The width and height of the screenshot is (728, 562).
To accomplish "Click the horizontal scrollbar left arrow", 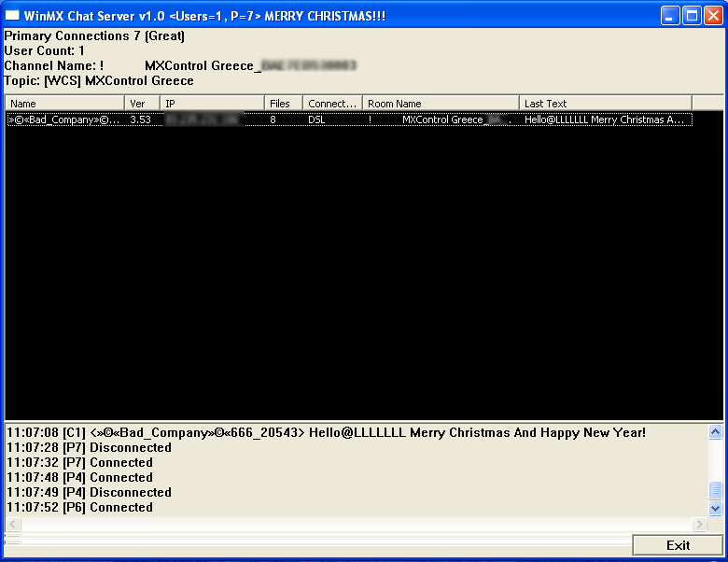I will pos(12,525).
